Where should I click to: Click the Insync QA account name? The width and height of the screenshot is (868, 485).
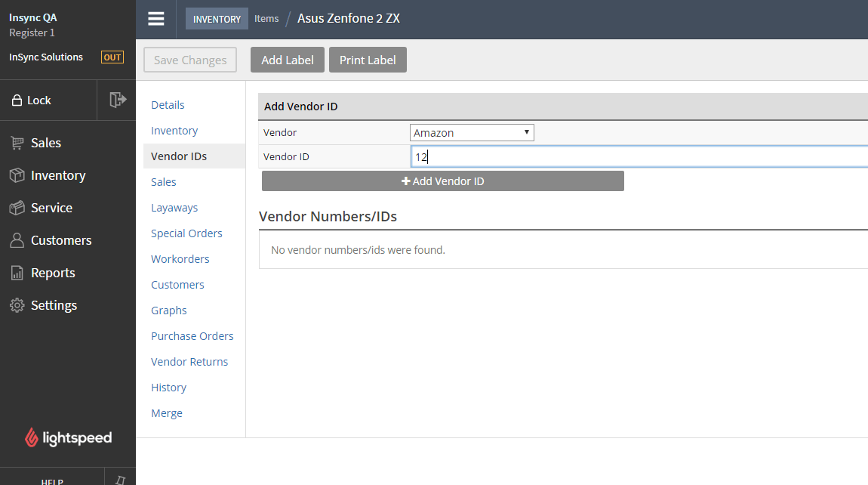click(33, 17)
